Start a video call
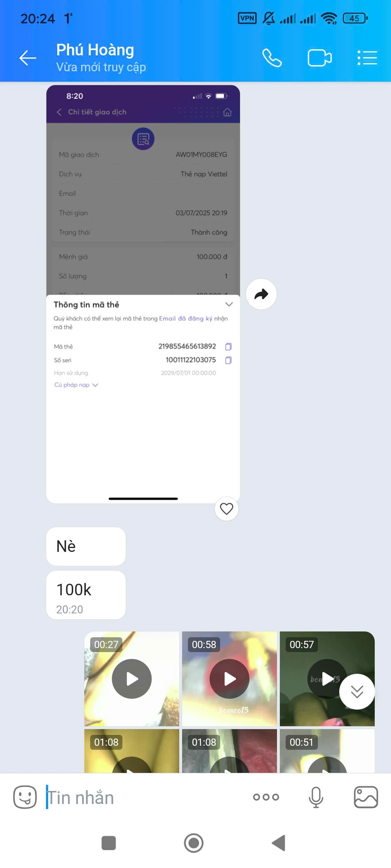391x868 pixels. point(319,58)
